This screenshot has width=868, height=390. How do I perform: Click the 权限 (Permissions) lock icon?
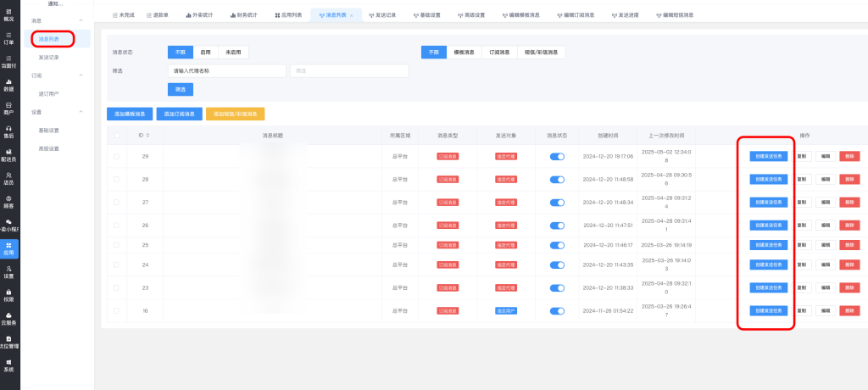(x=8, y=294)
